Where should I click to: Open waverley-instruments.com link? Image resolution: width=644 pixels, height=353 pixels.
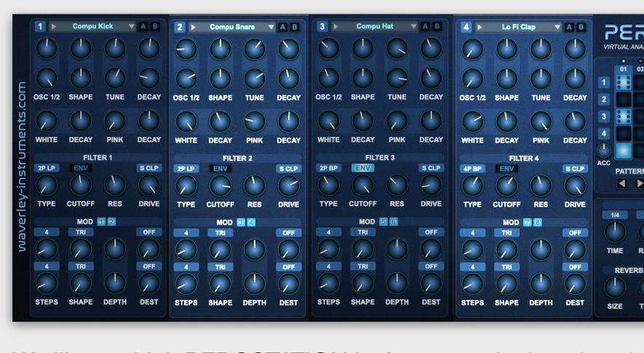coord(21,166)
